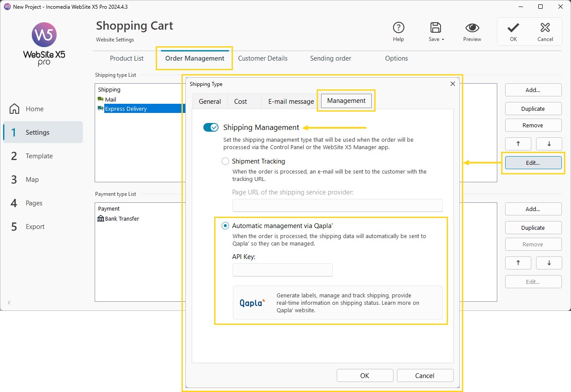Select Automatic management via Qapla' option
571x392 pixels.
tap(225, 226)
